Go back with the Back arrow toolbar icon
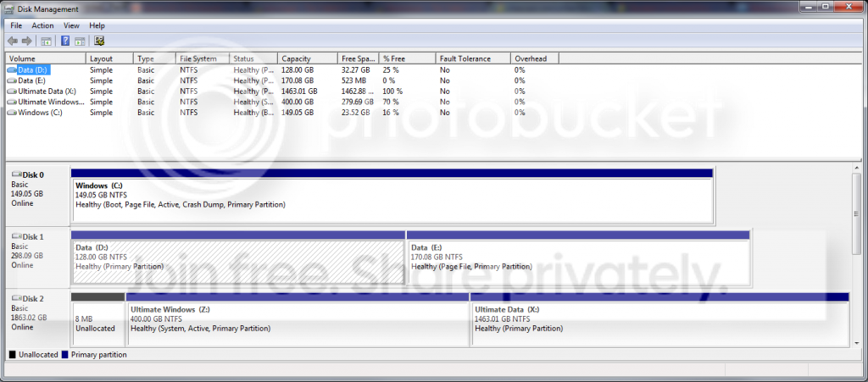This screenshot has height=382, width=868. tap(12, 41)
